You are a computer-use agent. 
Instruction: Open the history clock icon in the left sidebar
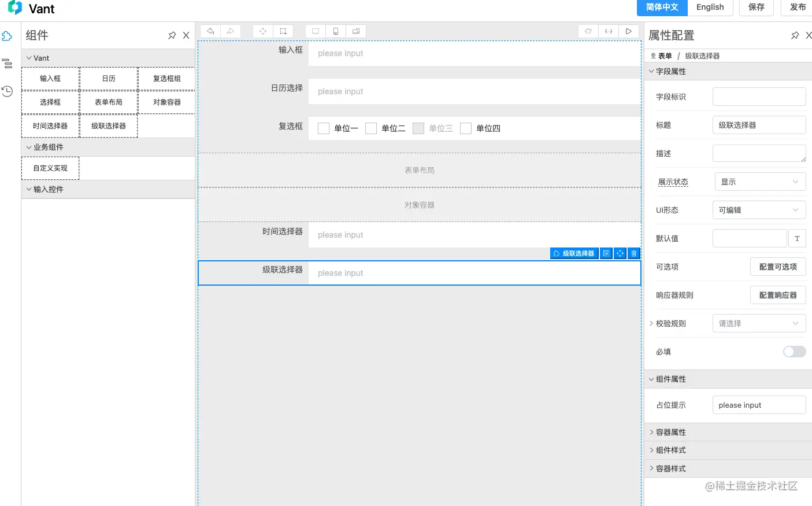point(7,91)
